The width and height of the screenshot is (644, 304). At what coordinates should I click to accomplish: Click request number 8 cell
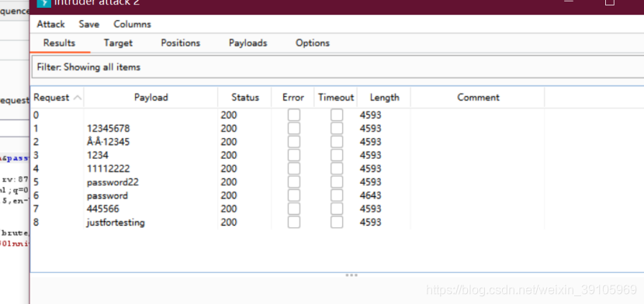click(x=36, y=222)
